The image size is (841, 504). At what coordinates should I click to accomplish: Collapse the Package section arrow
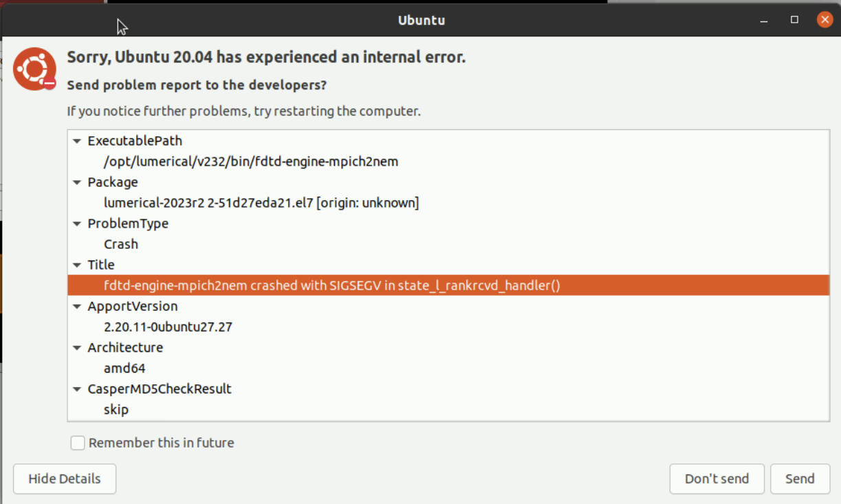[x=77, y=182]
